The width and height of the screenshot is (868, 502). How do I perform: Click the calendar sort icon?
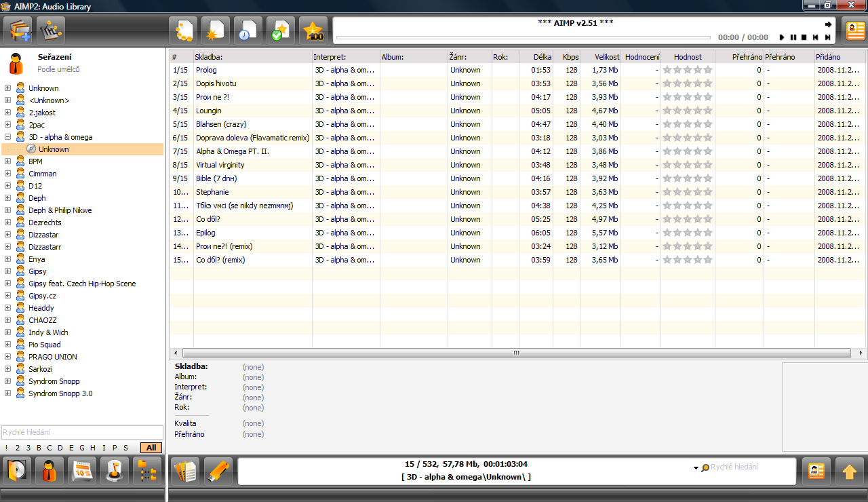(x=82, y=471)
